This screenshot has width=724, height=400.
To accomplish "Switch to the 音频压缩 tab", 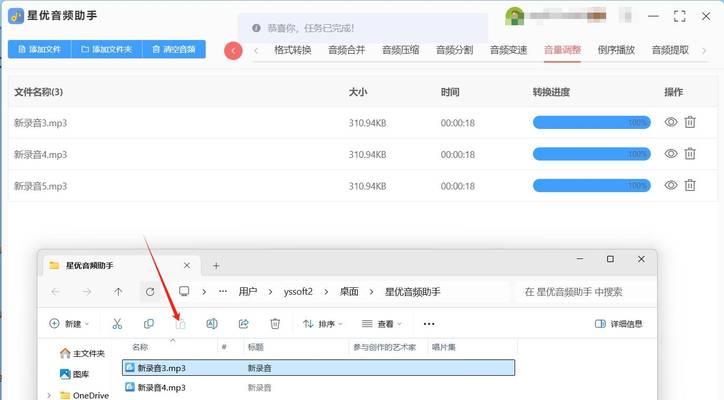I will (400, 50).
